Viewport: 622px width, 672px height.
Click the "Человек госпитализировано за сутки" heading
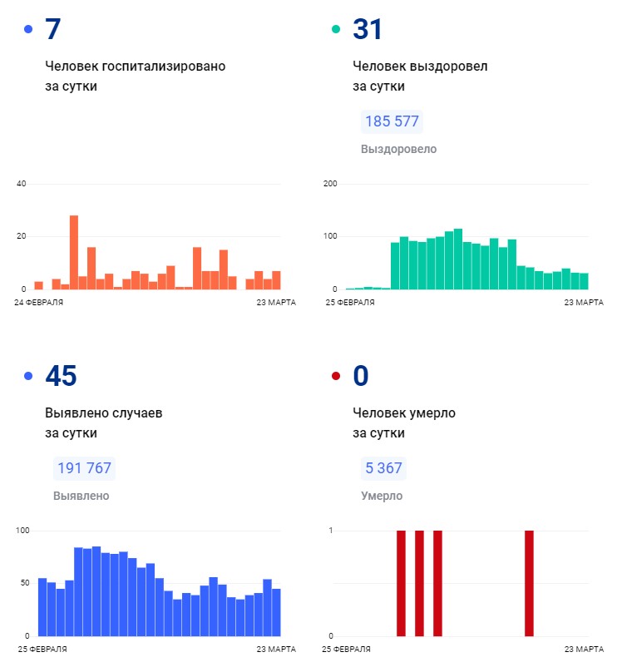[x=135, y=76]
